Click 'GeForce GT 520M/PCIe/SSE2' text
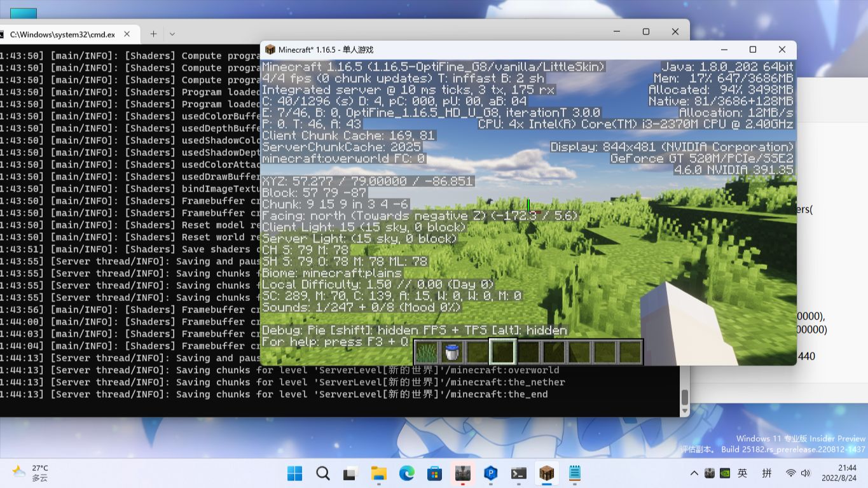The width and height of the screenshot is (868, 488). (702, 158)
